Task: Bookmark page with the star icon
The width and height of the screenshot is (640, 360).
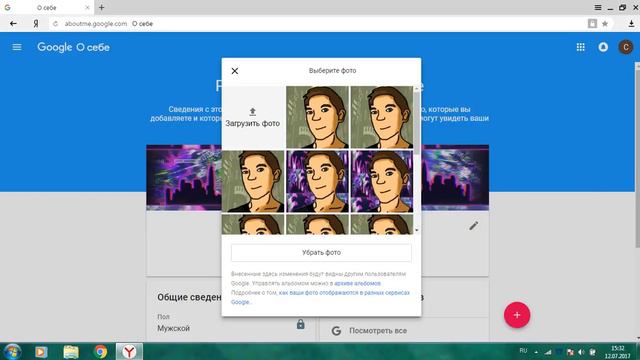Action: tap(605, 24)
